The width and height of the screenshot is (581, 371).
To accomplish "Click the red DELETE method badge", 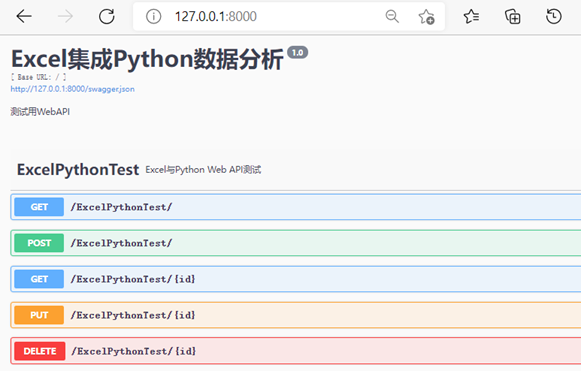I will coord(40,351).
